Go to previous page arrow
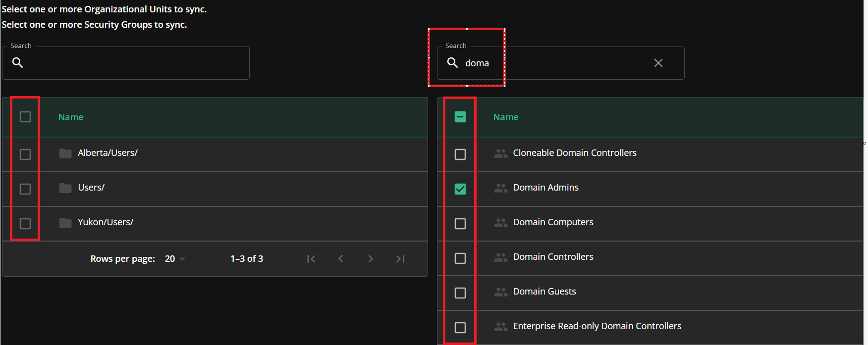The image size is (868, 345). click(x=341, y=259)
